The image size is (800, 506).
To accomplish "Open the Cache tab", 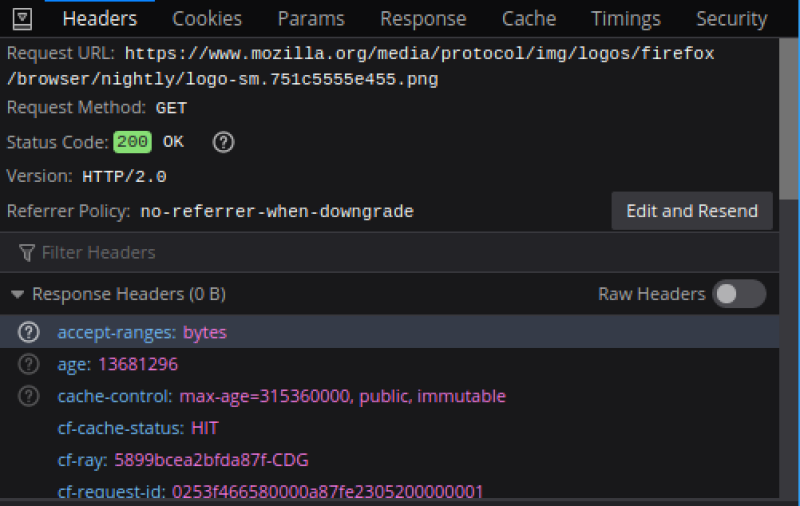I will point(529,19).
